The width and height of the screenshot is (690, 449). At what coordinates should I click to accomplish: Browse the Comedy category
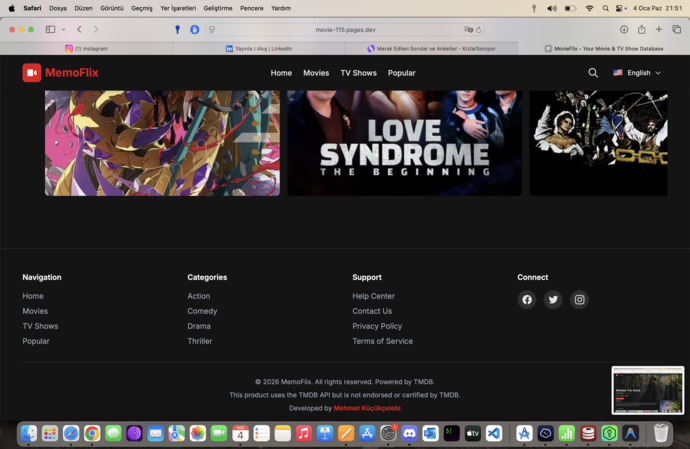coord(202,311)
